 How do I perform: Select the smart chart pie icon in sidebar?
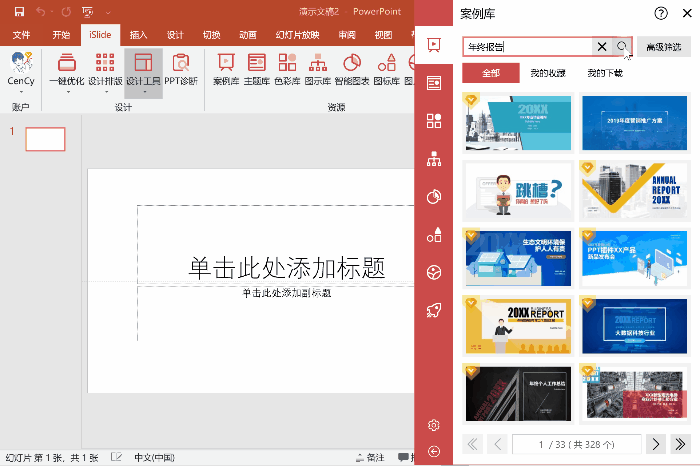coord(434,197)
